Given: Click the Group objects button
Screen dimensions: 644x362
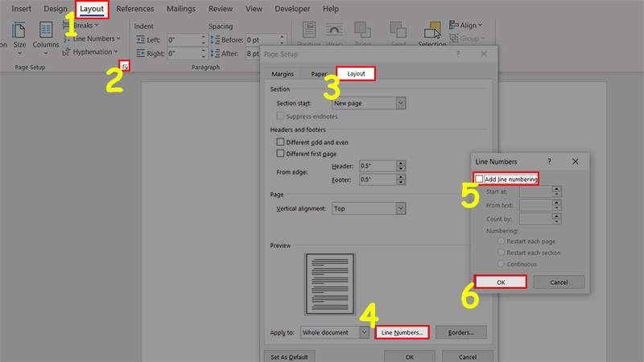Looking at the screenshot, I should click(x=467, y=39).
